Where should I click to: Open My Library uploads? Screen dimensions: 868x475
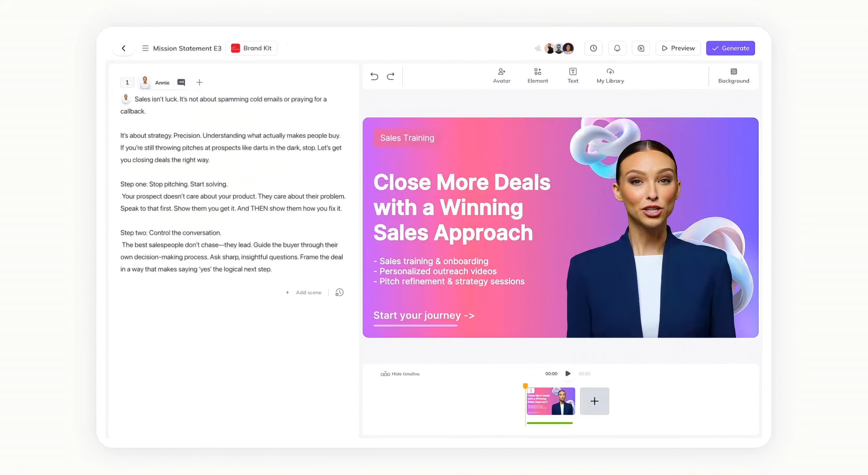coord(610,76)
